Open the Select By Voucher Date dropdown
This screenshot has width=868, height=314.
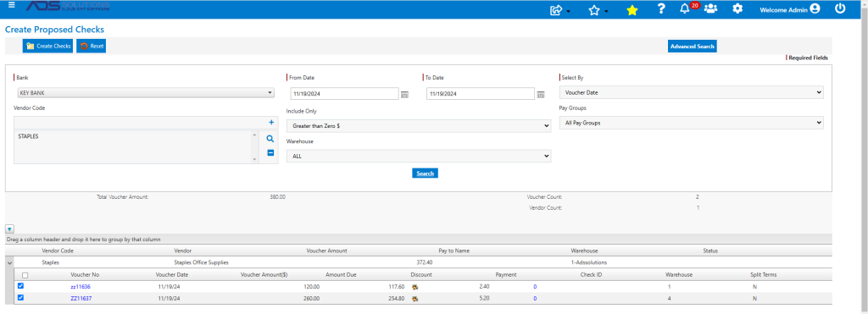(692, 92)
